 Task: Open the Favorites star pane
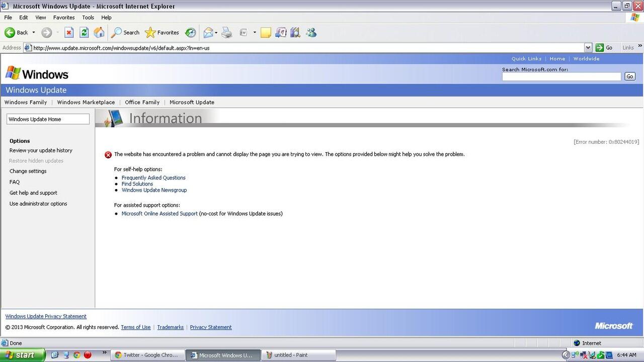coord(162,33)
